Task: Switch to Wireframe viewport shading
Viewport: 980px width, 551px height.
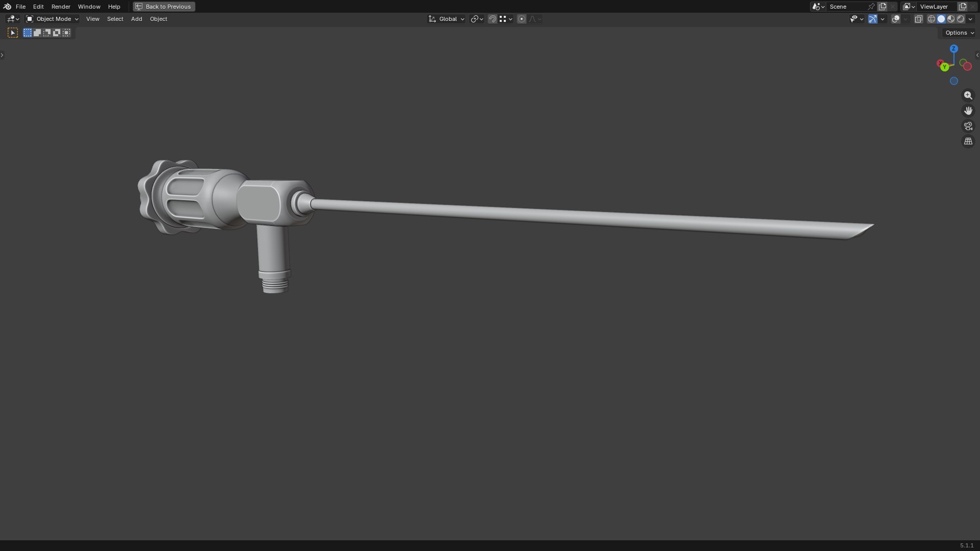Action: point(932,19)
